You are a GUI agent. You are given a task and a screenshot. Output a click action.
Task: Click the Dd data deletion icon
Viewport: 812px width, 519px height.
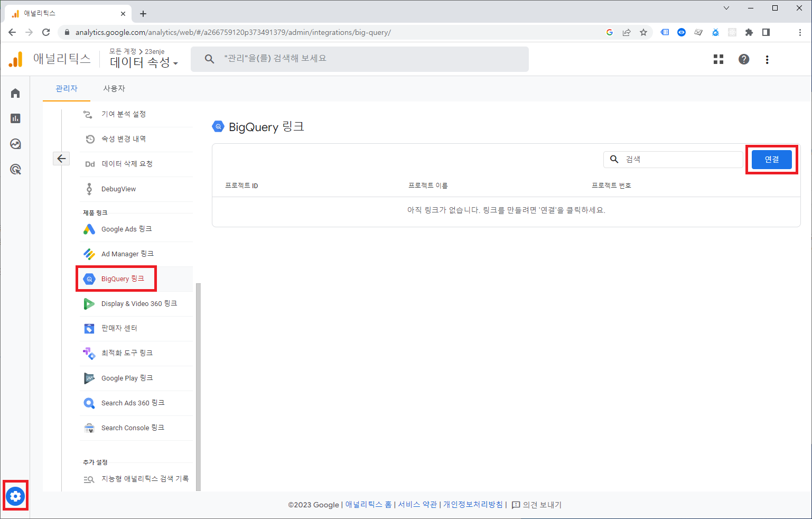click(90, 164)
